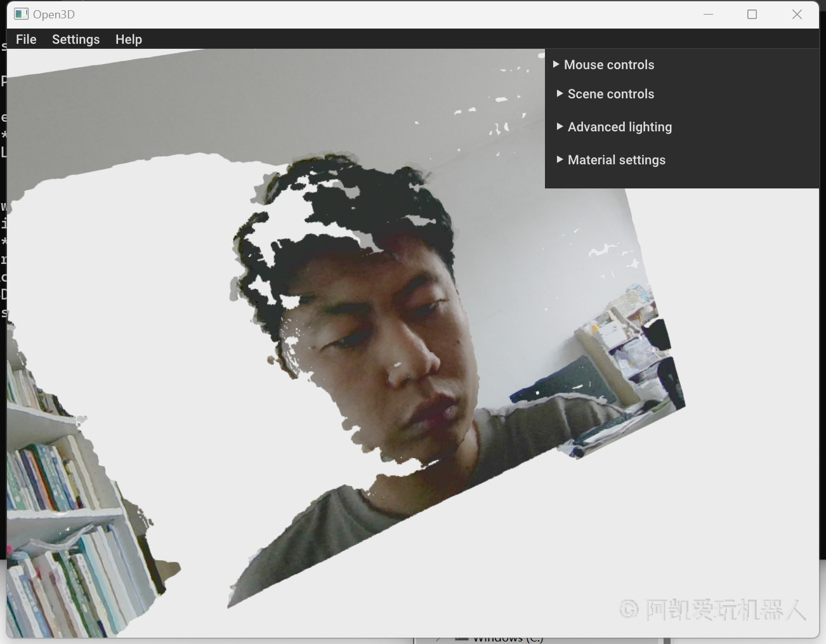Maximize the Open3D window
The image size is (826, 644).
(752, 14)
